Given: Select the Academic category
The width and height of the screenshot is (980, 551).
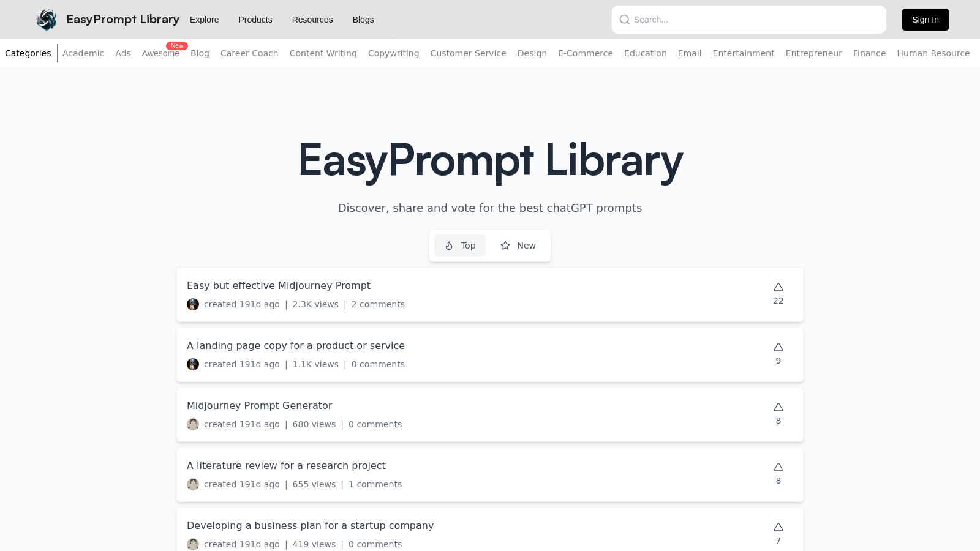Looking at the screenshot, I should click(83, 53).
